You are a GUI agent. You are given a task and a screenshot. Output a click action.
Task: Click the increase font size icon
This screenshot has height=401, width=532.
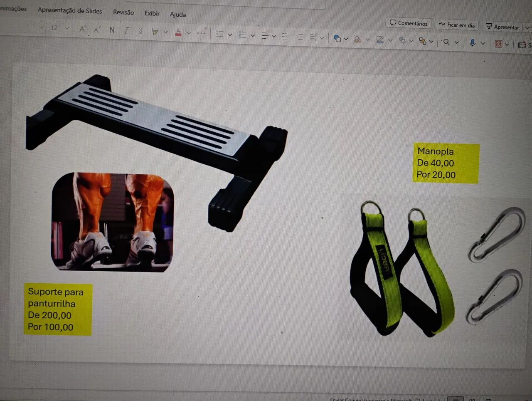click(82, 29)
